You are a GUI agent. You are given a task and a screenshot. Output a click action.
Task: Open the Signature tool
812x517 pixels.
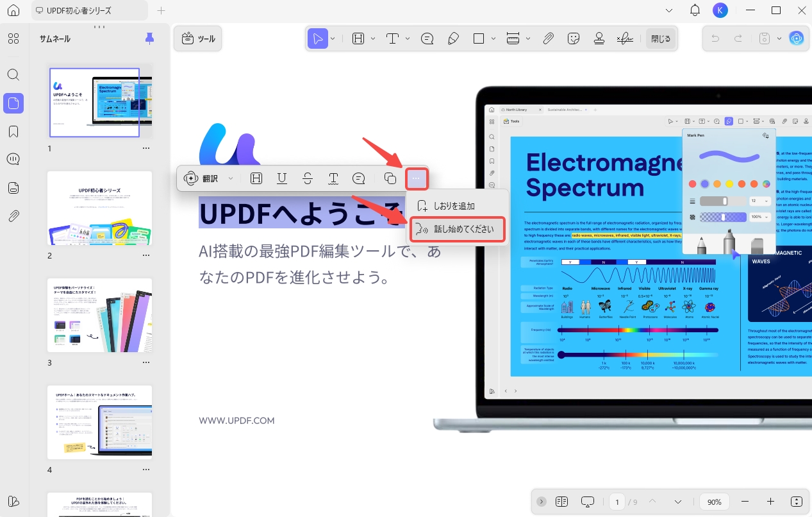coord(624,38)
